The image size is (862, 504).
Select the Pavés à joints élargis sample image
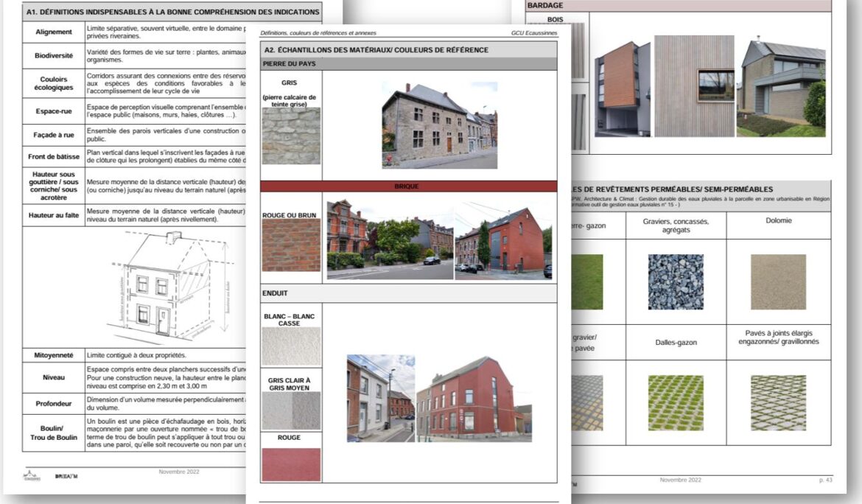(778, 402)
